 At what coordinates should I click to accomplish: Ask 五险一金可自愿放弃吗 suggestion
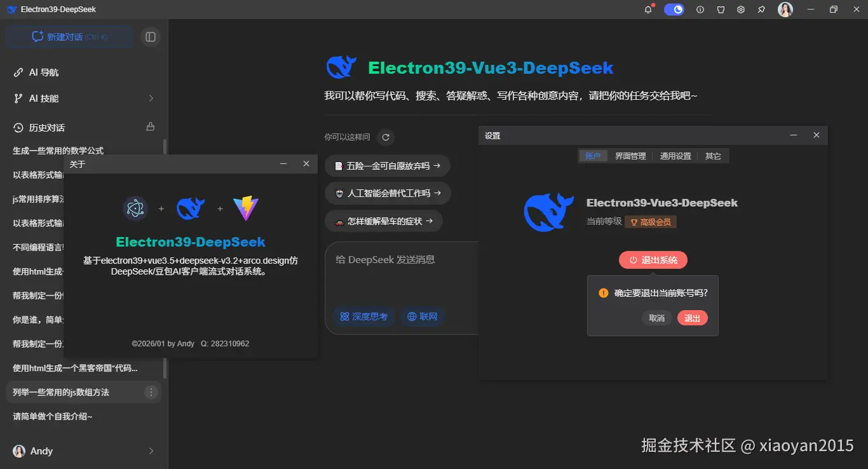tap(388, 166)
